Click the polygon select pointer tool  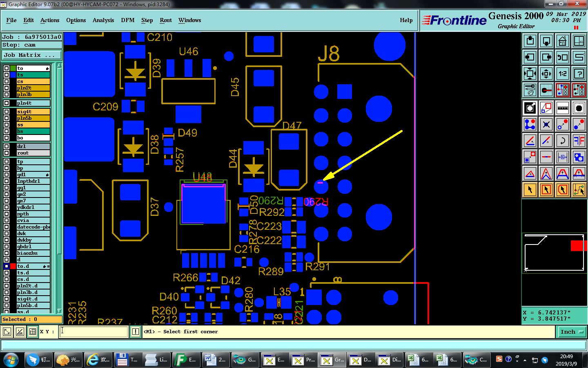tap(563, 190)
